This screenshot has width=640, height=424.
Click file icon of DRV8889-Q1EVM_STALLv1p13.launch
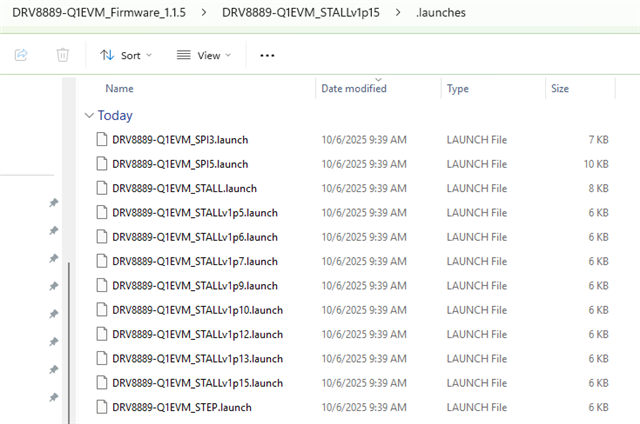(x=102, y=358)
